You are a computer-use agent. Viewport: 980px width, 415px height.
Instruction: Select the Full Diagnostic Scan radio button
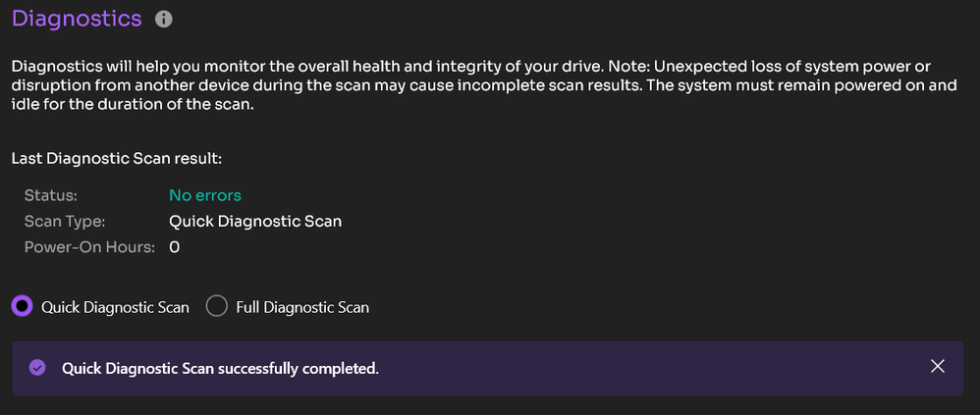tap(216, 306)
